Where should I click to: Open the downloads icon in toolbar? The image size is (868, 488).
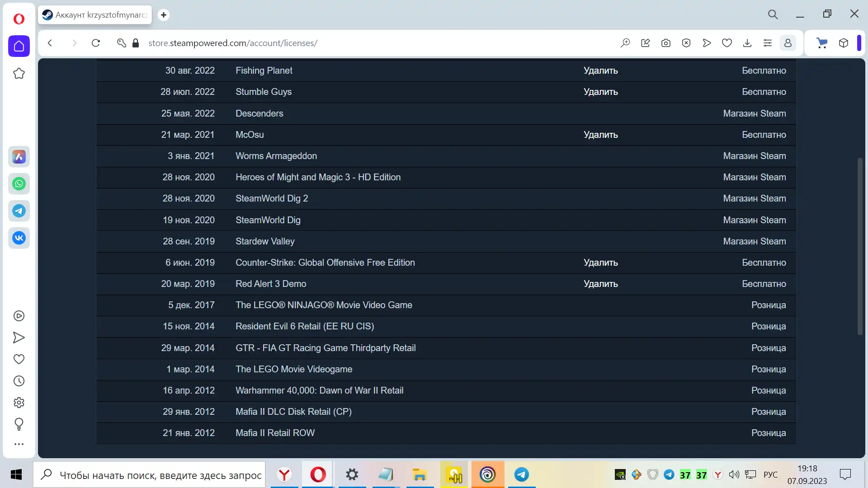(x=747, y=43)
